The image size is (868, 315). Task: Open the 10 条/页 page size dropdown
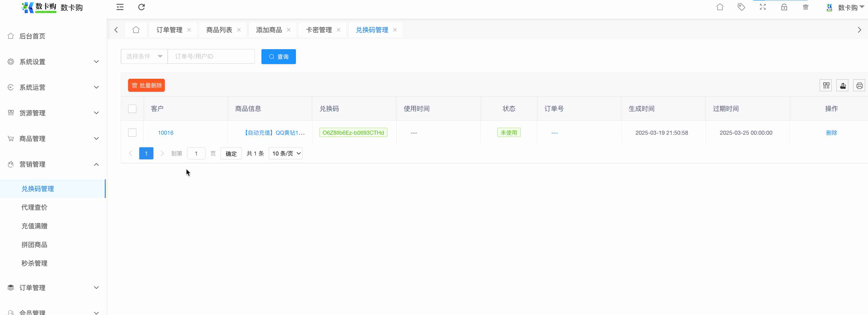(x=285, y=154)
